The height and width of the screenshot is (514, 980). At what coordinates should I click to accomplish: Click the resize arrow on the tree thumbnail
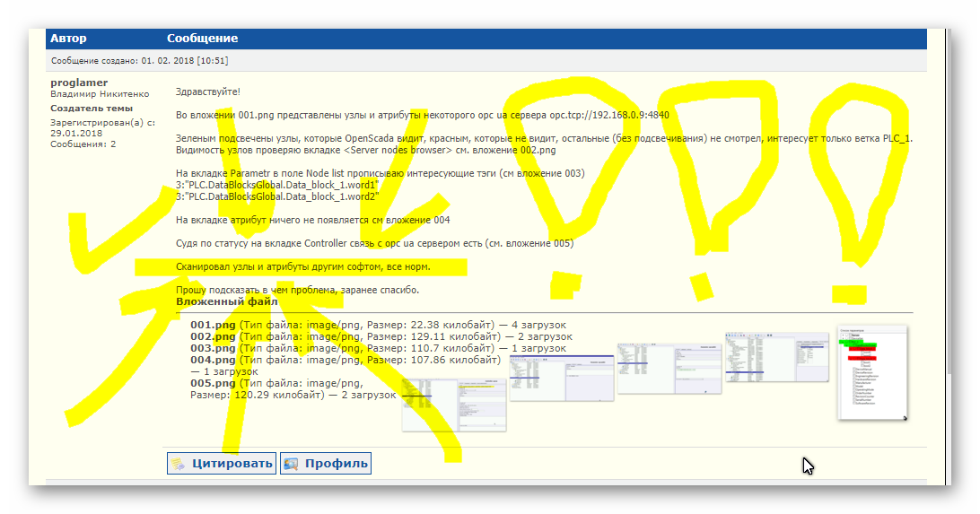coord(904,417)
